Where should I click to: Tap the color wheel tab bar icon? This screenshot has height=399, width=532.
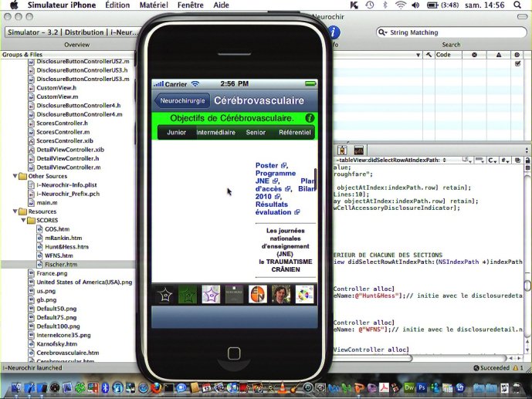click(x=305, y=295)
